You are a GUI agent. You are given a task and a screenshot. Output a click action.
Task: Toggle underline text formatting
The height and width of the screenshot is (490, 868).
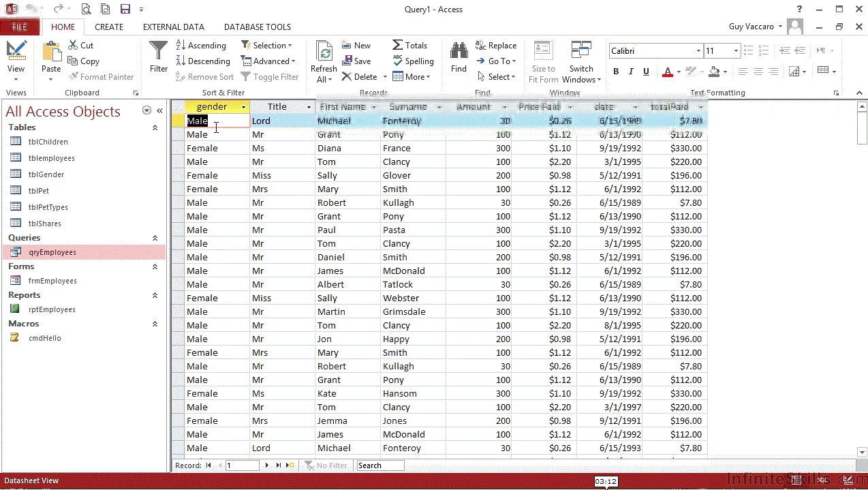tap(645, 72)
